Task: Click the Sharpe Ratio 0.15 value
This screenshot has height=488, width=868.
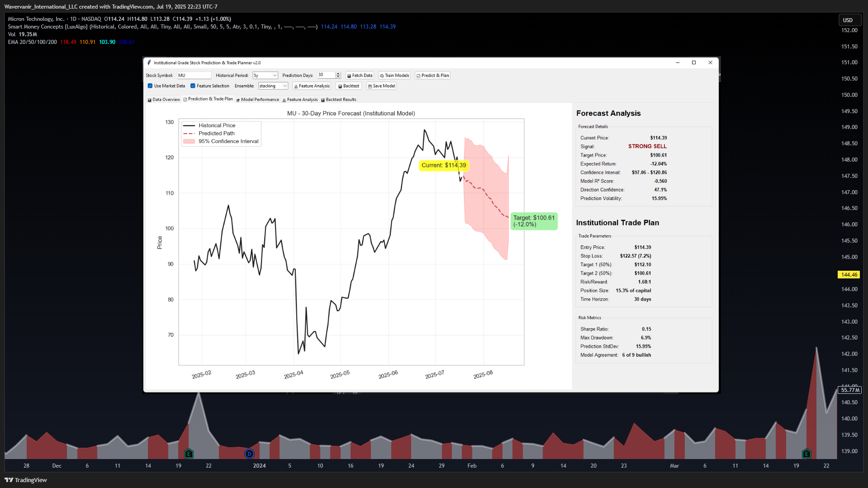Action: [646, 329]
